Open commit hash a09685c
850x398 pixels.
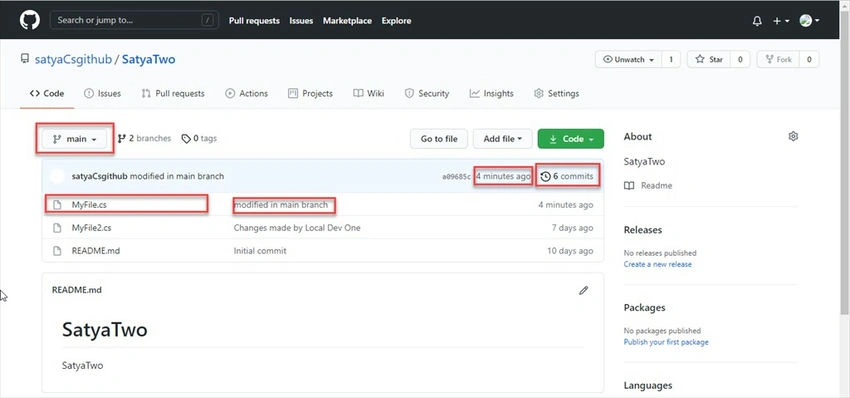tap(456, 177)
